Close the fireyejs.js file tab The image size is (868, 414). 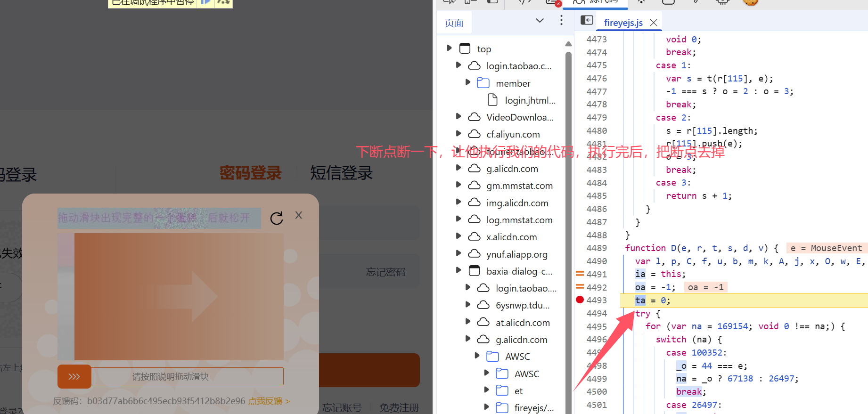(x=653, y=23)
